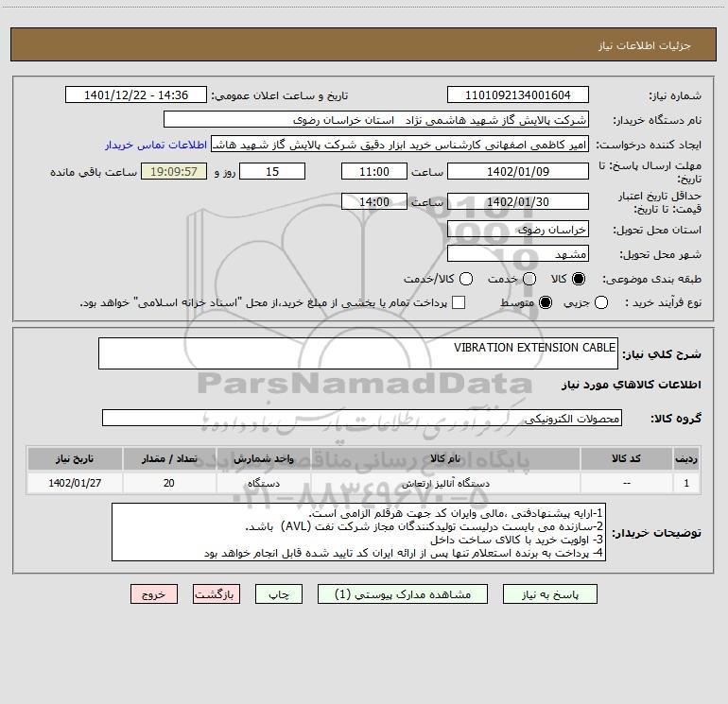Viewport: 728px width, 704px height.
Task: Choose the جزیی purchase process option
Action: point(600,302)
